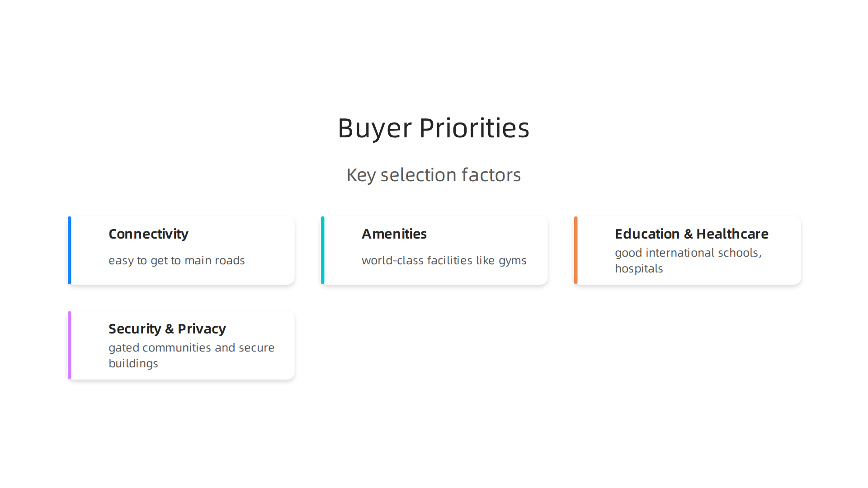Click the Key selection factors subtitle

(434, 175)
